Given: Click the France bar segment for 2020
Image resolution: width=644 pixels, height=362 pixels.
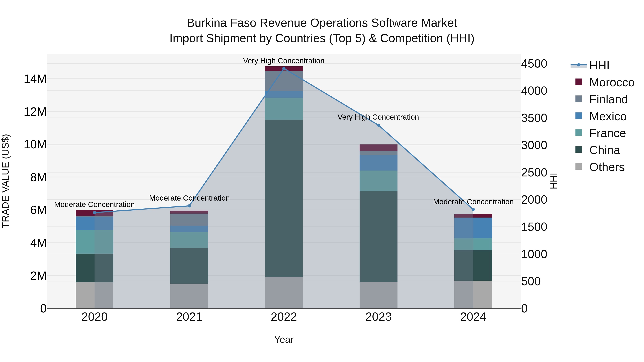Looking at the screenshot, I should click(94, 242).
